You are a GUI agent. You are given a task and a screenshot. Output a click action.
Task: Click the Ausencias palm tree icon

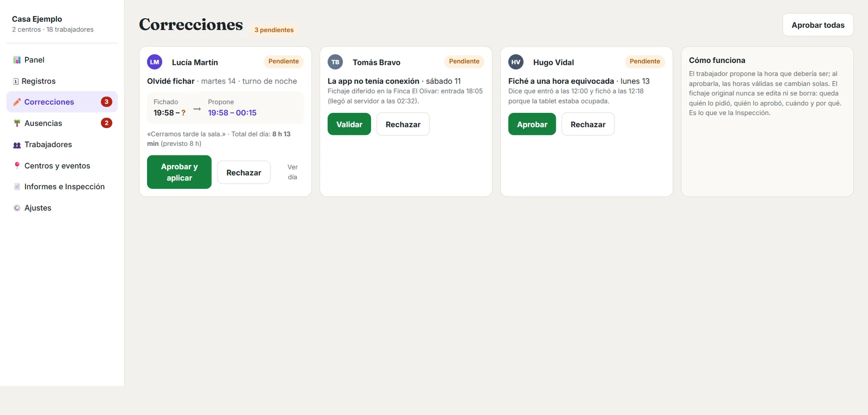17,123
